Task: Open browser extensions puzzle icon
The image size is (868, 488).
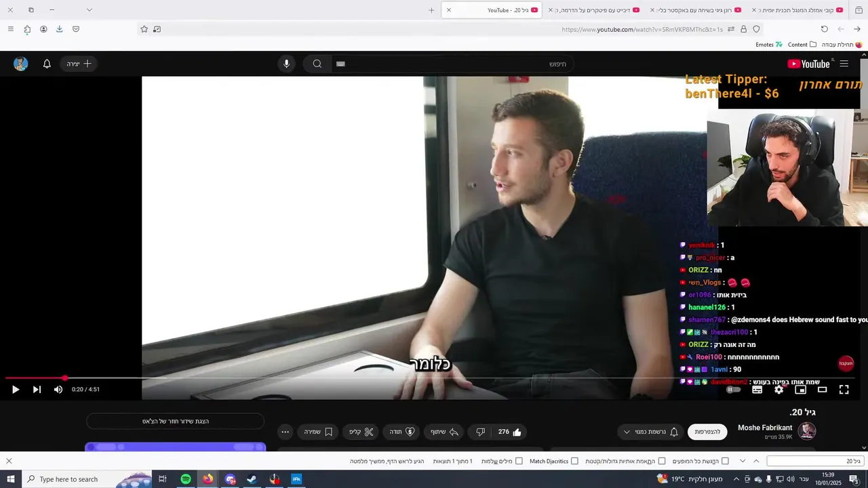Action: coord(27,29)
